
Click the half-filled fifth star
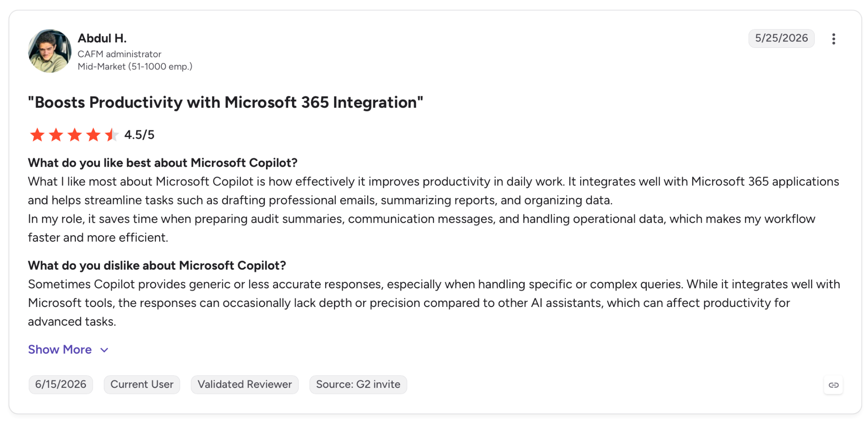click(112, 135)
